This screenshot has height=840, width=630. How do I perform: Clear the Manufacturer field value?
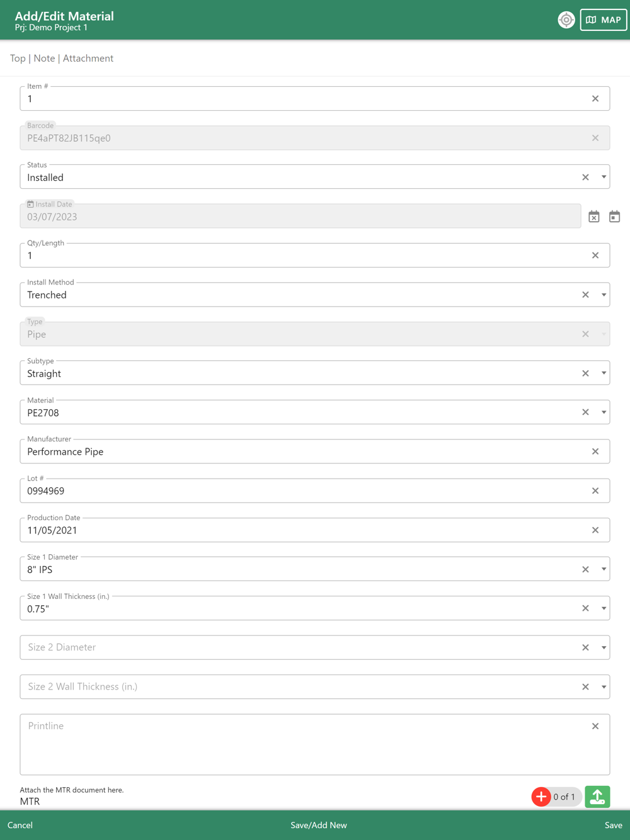click(595, 451)
